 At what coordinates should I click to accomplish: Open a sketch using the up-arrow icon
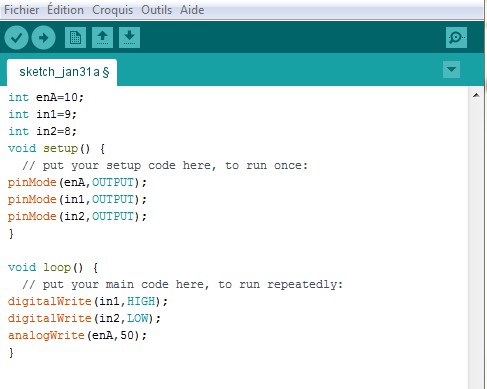point(102,37)
